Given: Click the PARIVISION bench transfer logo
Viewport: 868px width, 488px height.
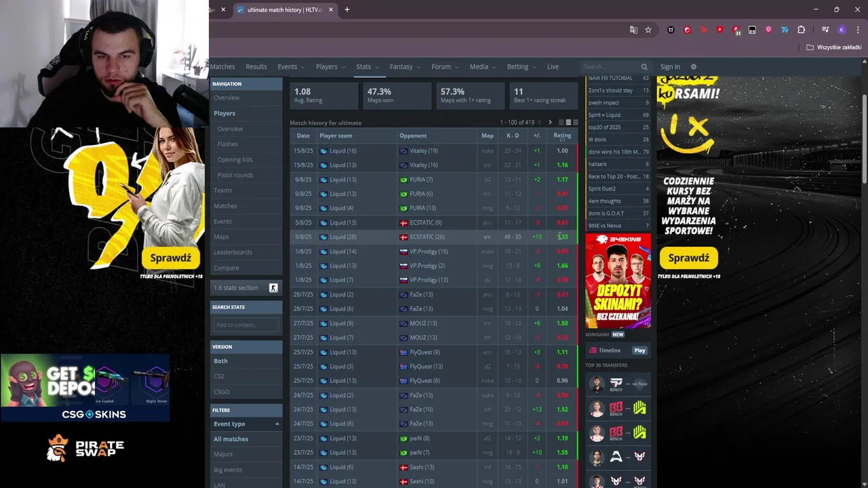Looking at the screenshot, I should point(616,383).
